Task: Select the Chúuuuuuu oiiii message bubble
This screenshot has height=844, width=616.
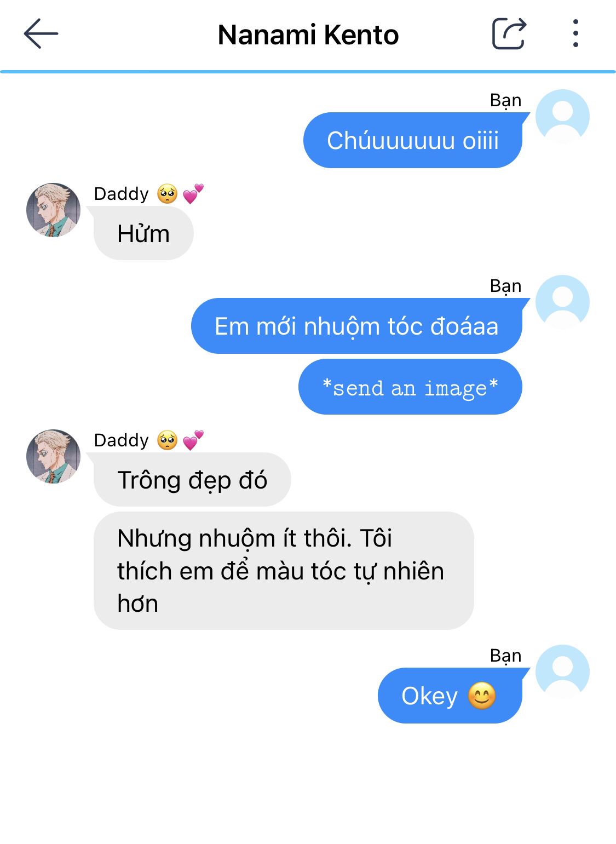Action: point(413,141)
